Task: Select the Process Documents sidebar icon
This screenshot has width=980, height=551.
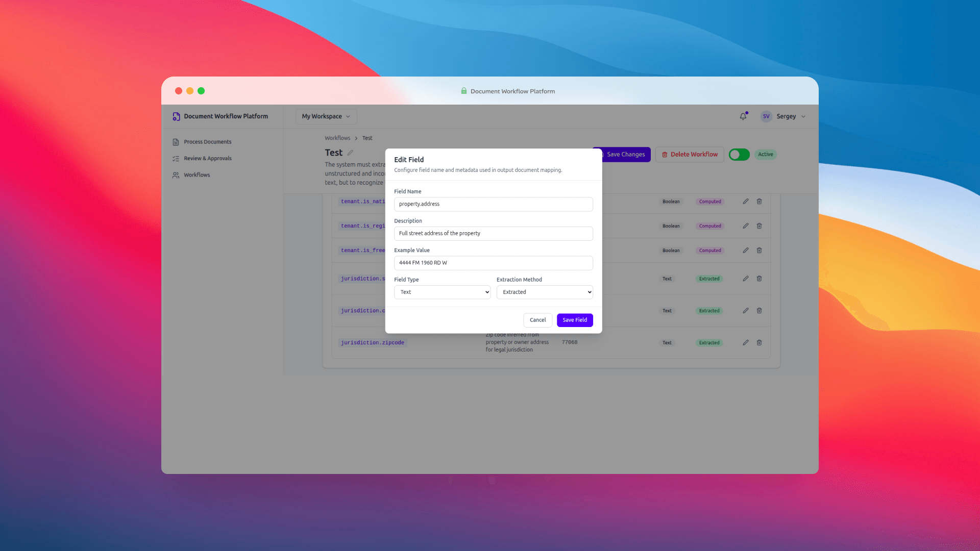Action: tap(176, 142)
